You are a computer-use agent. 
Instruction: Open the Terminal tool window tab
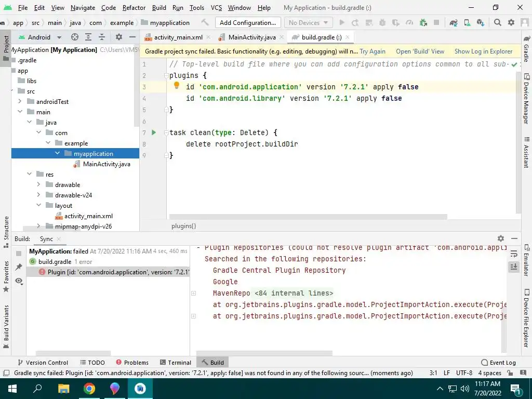click(176, 362)
